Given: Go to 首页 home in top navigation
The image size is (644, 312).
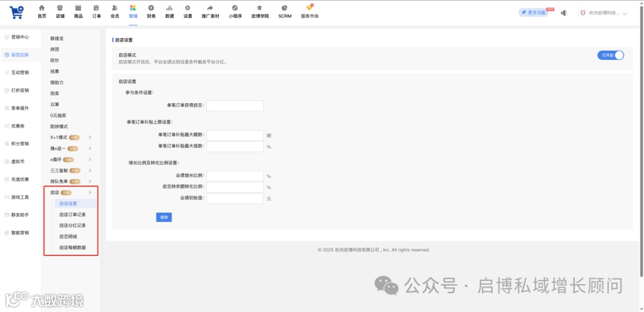Looking at the screenshot, I should (42, 12).
